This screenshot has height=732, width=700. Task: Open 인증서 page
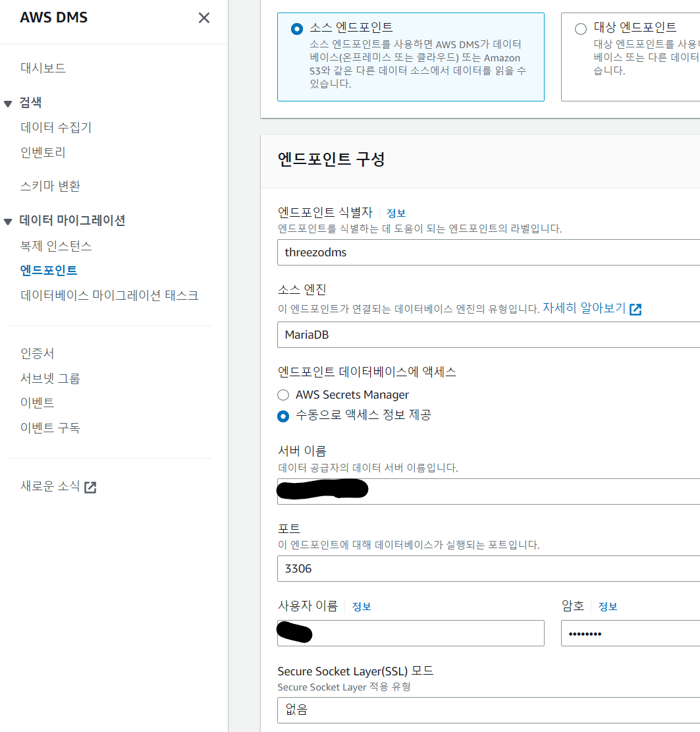click(x=38, y=353)
